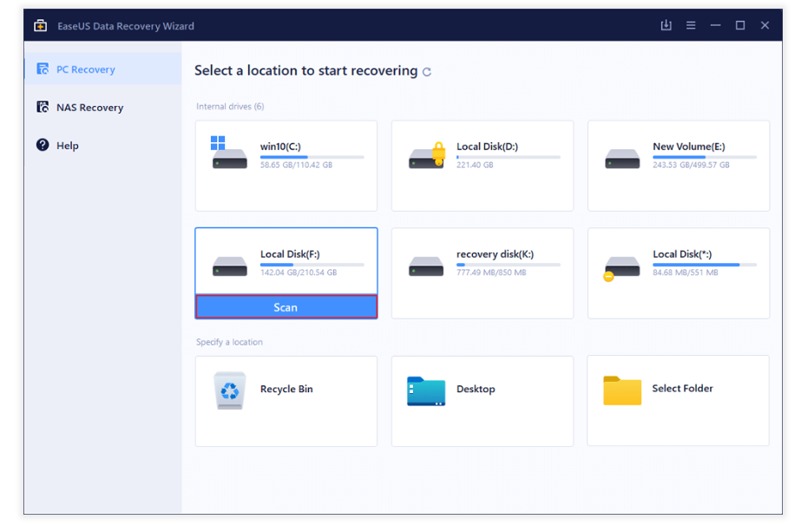
Task: Click the Select Folder label
Action: tap(682, 389)
